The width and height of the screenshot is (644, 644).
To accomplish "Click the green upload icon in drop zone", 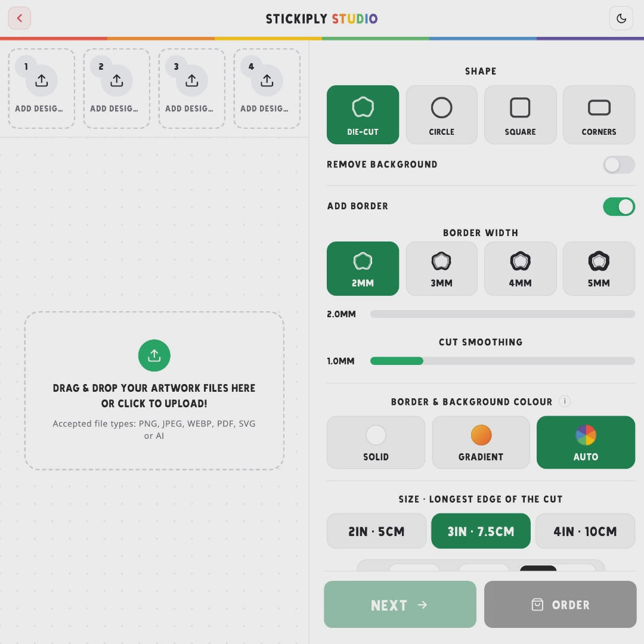I will (154, 355).
